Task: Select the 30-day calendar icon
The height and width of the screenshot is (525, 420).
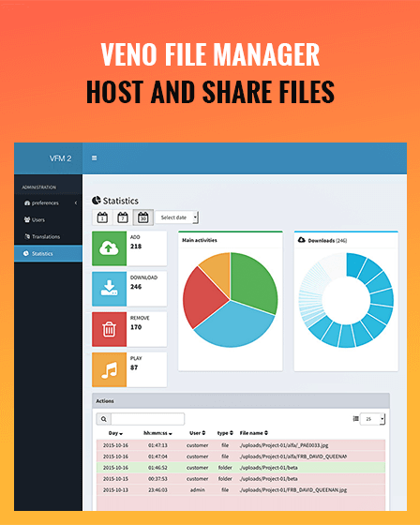Action: (143, 217)
